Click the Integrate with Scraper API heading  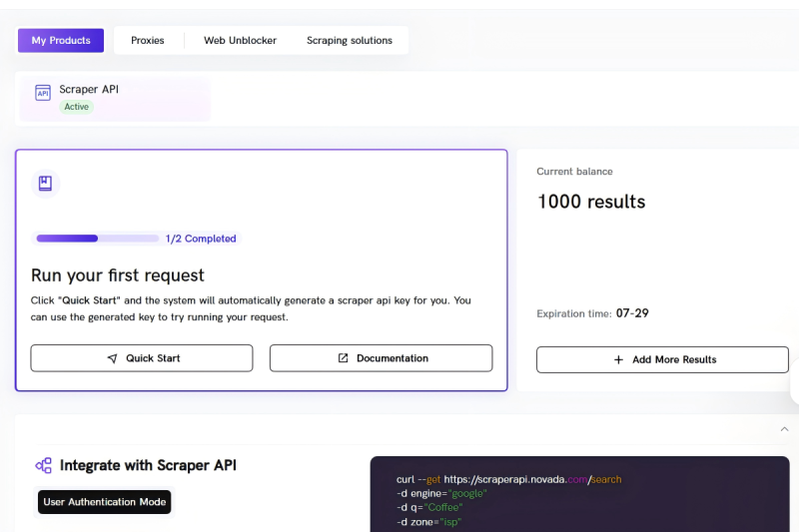click(148, 465)
